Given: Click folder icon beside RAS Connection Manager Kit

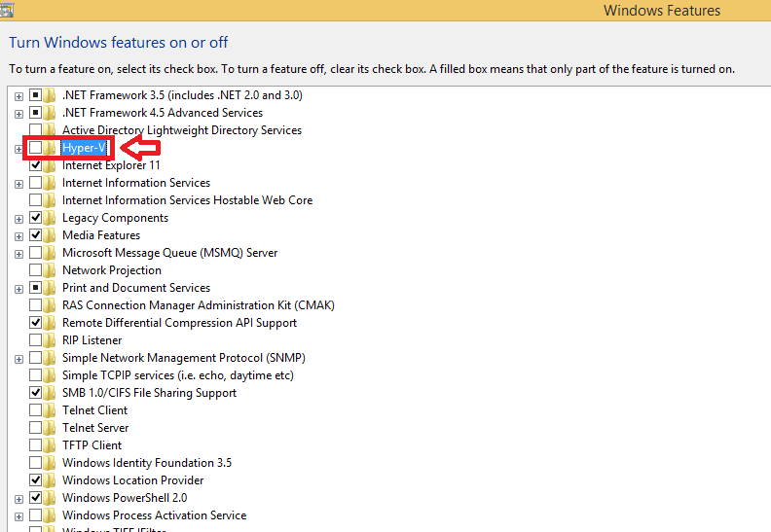Looking at the screenshot, I should pyautogui.click(x=50, y=305).
